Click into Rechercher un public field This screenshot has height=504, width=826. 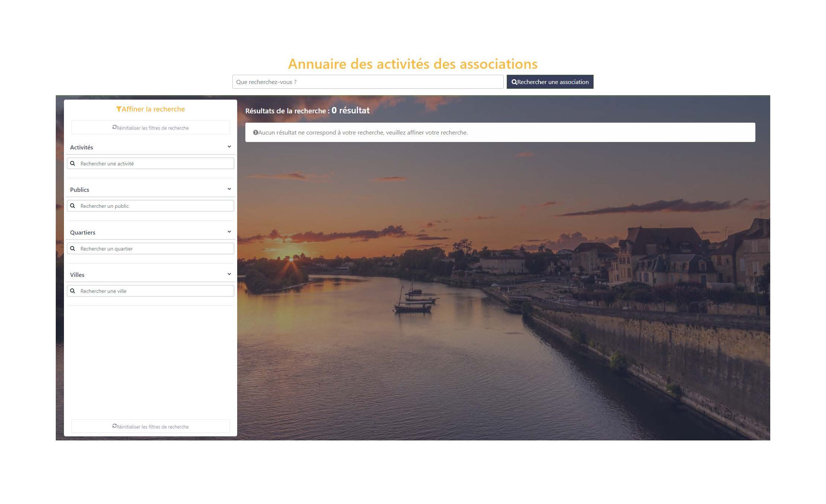tap(155, 206)
